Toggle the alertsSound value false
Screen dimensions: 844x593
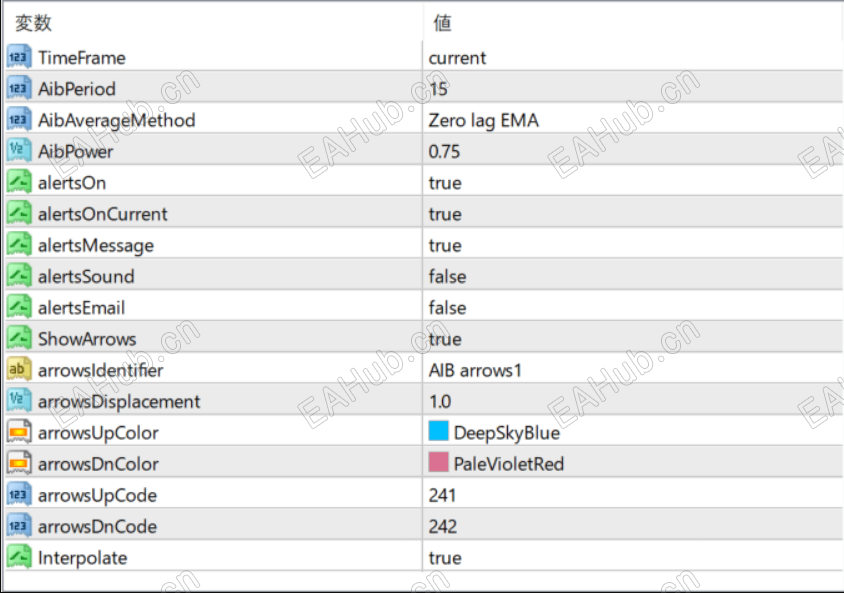[447, 277]
